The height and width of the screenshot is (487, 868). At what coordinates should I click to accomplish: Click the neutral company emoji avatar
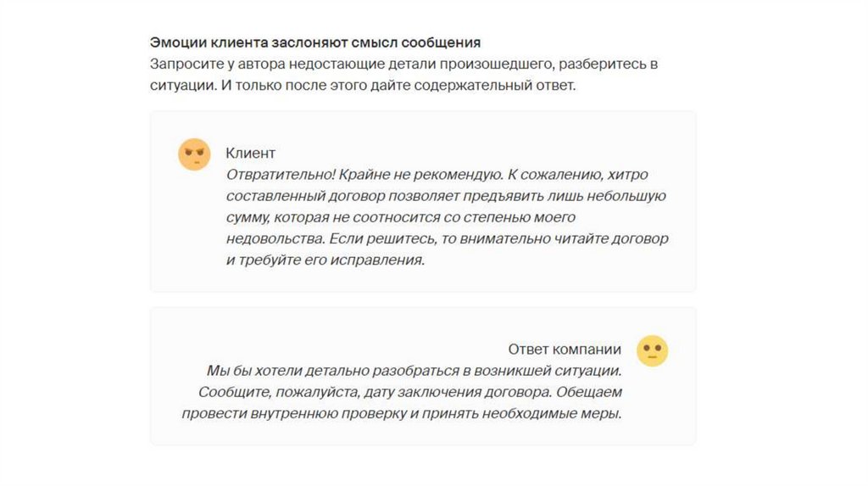(x=652, y=350)
